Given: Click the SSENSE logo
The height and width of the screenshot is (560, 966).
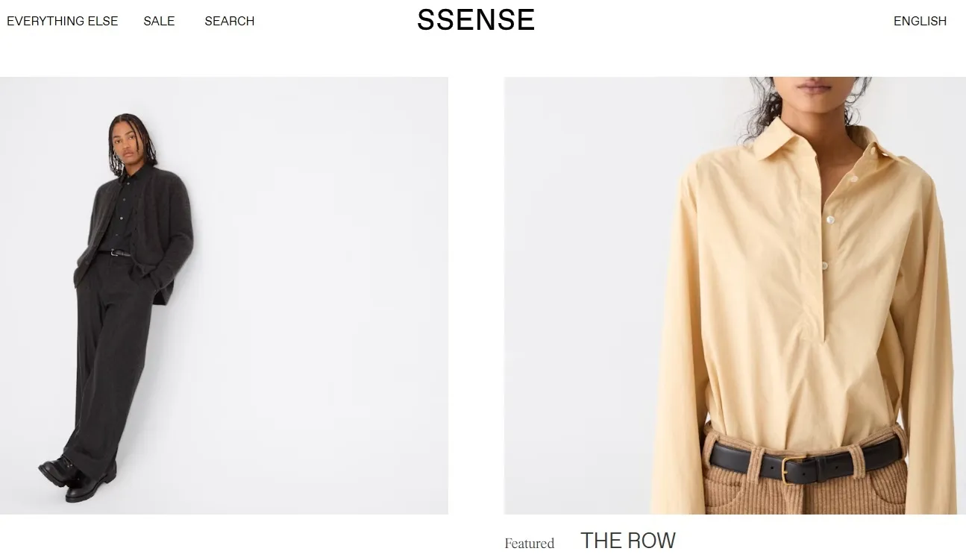Looking at the screenshot, I should click(x=476, y=20).
